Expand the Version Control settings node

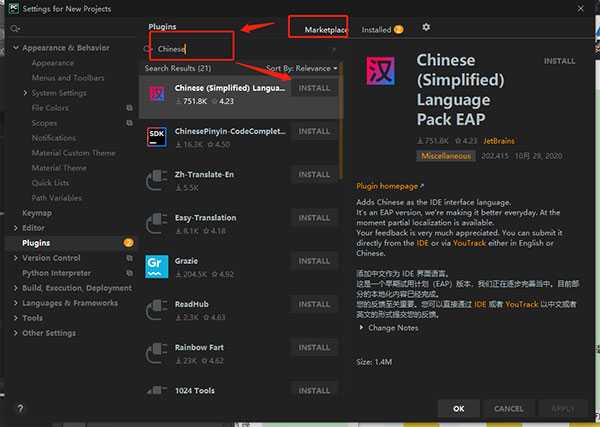(x=15, y=258)
